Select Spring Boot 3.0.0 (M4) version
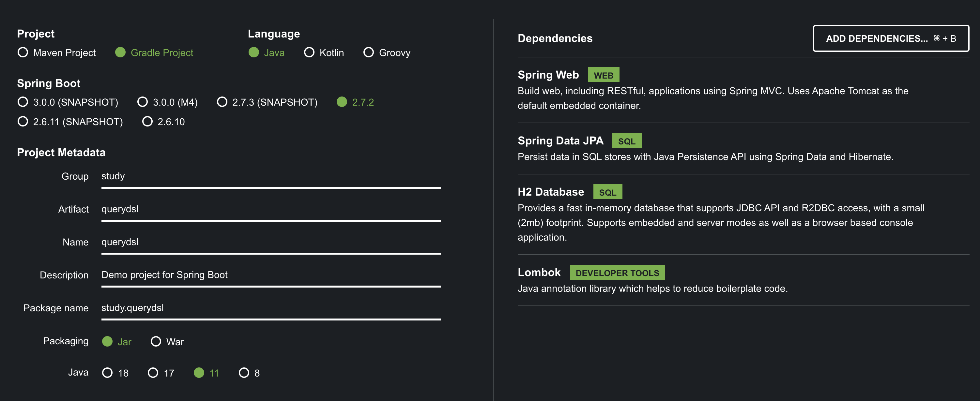 [x=143, y=102]
